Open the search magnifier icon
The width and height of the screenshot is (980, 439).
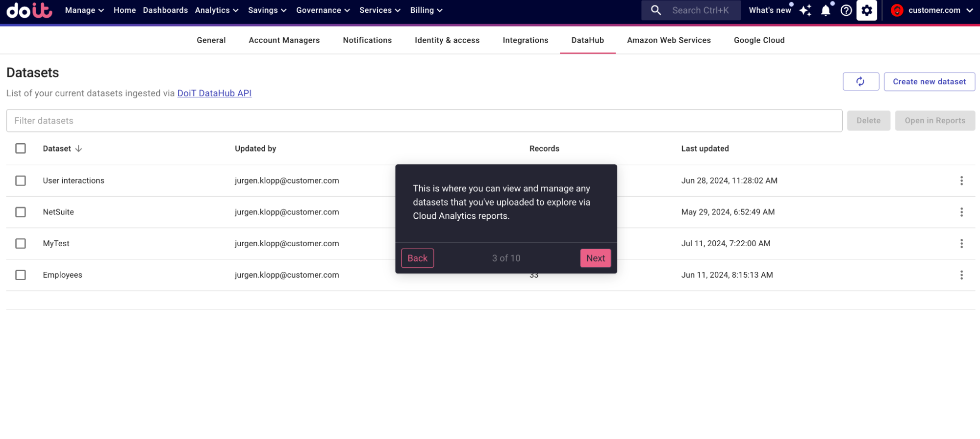(656, 10)
